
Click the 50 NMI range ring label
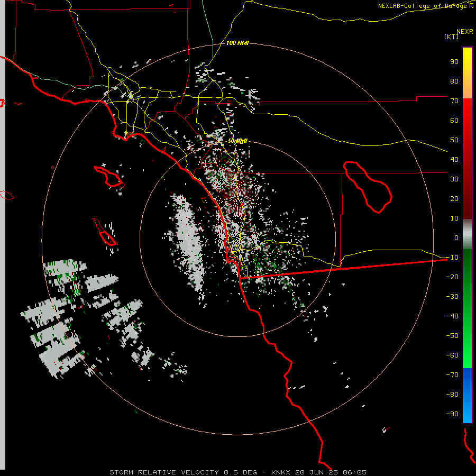(237, 141)
